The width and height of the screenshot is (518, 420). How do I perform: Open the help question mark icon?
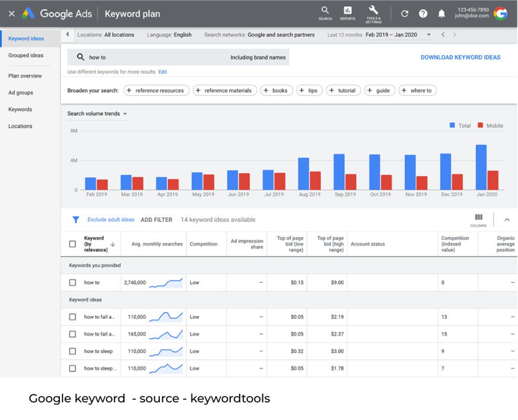(x=423, y=14)
